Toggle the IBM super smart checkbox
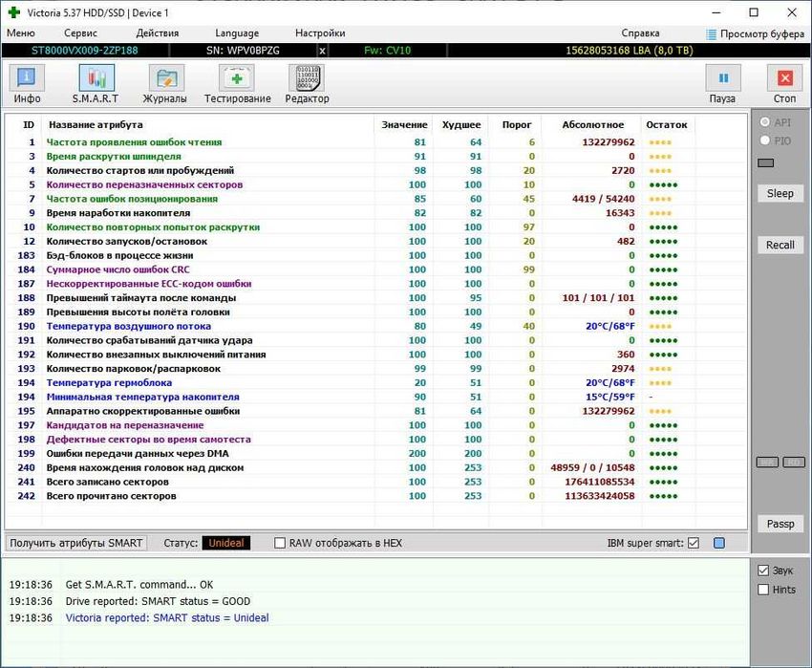The height and width of the screenshot is (668, 812). coord(694,543)
